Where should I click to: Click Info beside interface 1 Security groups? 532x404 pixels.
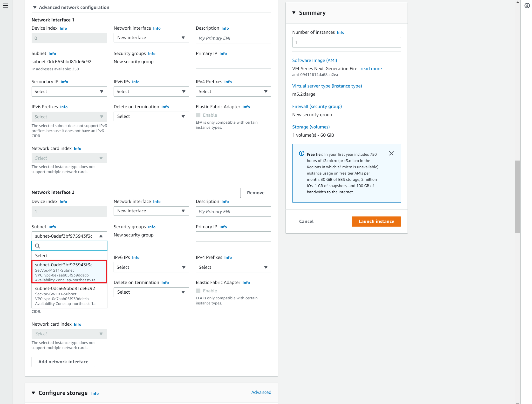point(152,54)
